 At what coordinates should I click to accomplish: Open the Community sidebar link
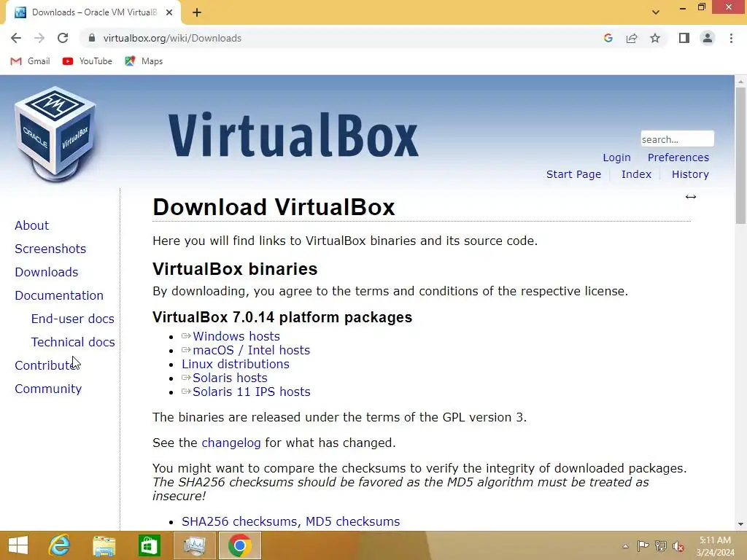(48, 389)
